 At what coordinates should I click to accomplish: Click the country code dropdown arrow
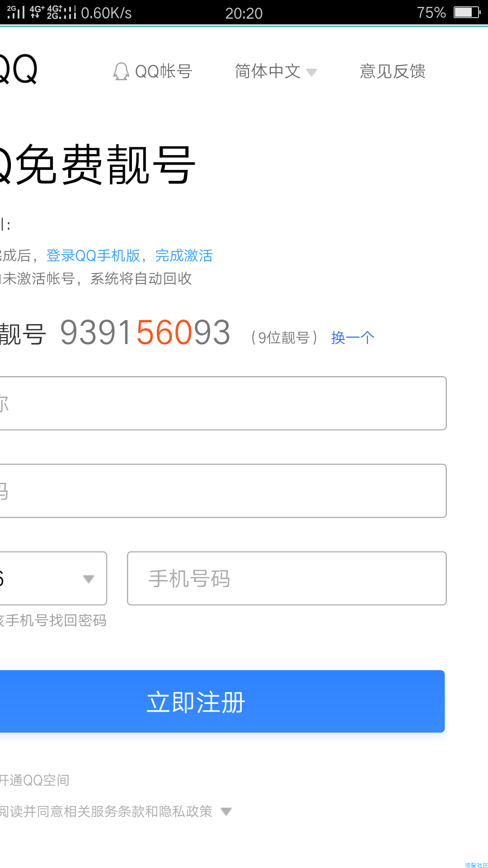pos(89,579)
